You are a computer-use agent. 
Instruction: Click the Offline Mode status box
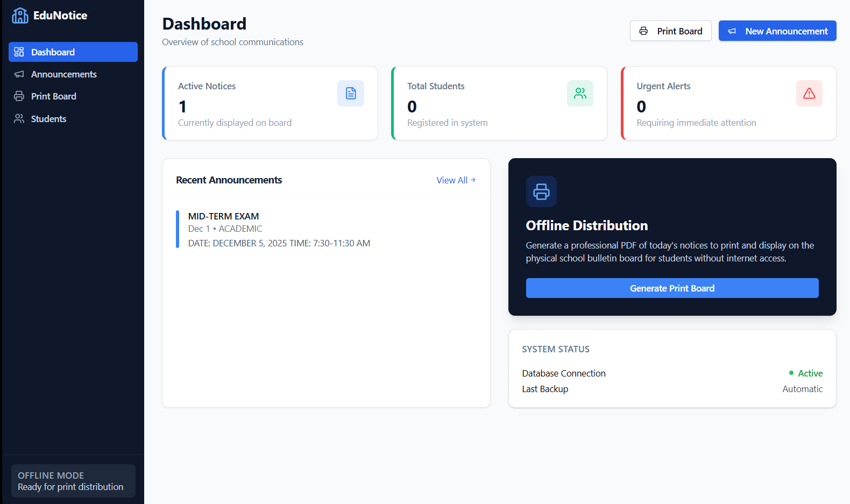[73, 481]
